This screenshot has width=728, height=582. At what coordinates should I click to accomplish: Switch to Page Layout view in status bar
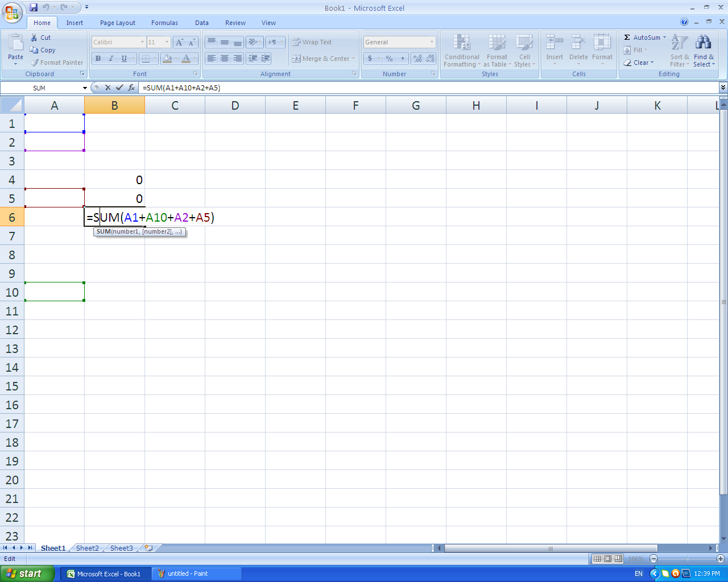(607, 559)
